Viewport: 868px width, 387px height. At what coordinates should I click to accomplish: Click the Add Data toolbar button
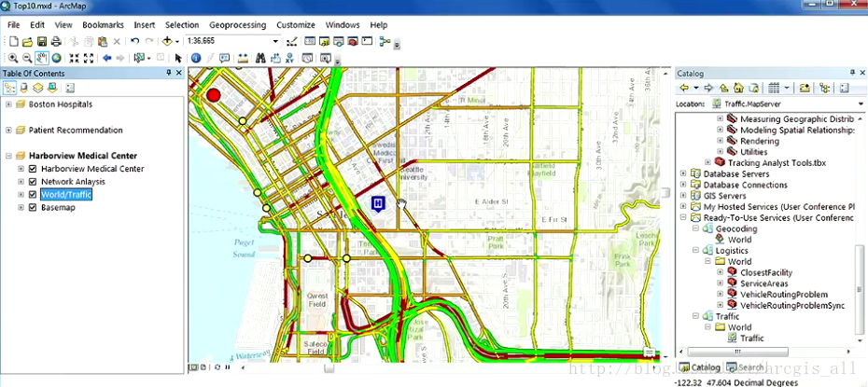click(x=168, y=41)
